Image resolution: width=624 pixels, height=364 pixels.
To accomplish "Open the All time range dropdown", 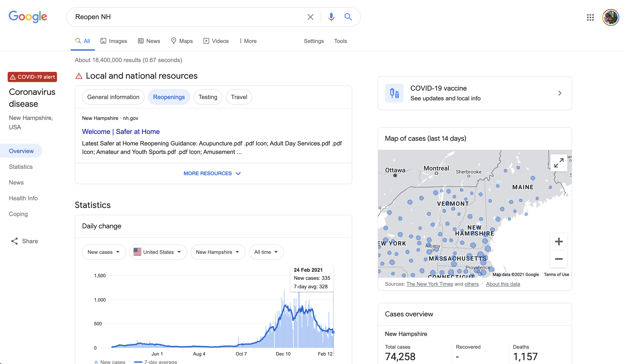I will [x=266, y=252].
